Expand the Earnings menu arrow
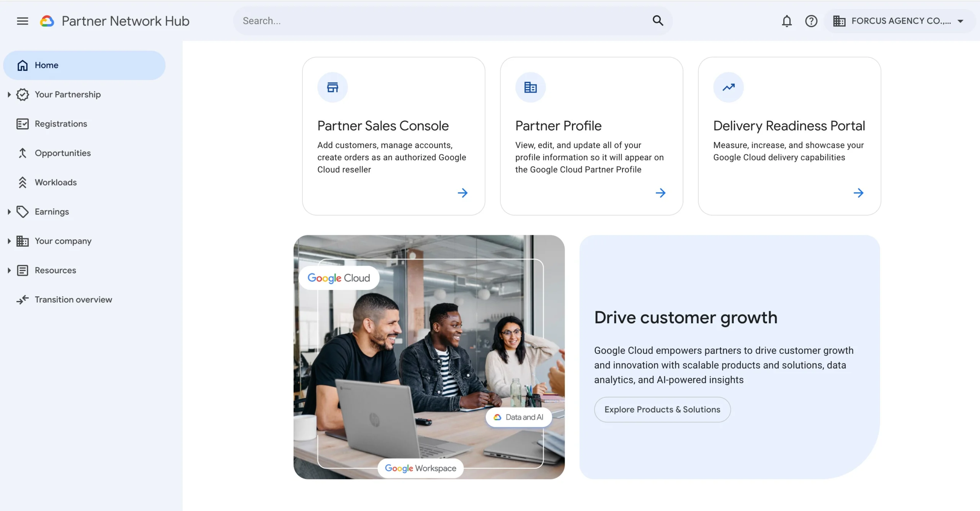This screenshot has width=980, height=511. pyautogui.click(x=9, y=212)
